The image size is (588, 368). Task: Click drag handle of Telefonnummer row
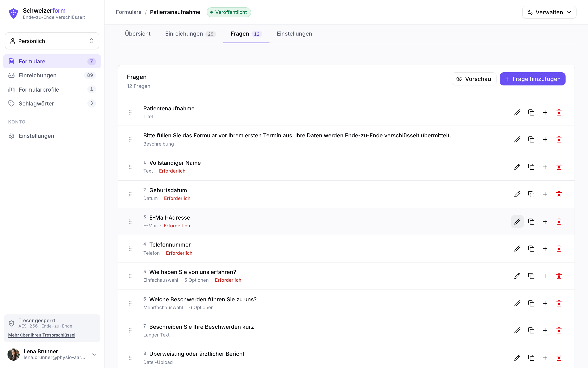click(130, 248)
